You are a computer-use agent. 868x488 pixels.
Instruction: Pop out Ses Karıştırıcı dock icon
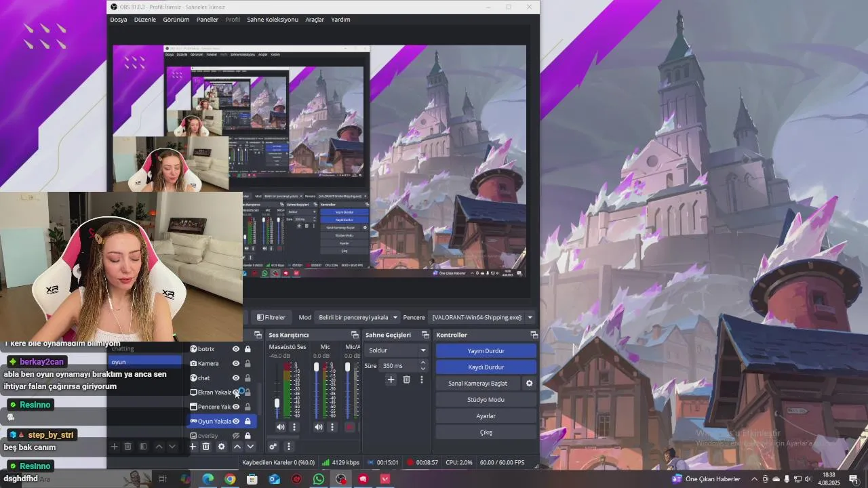coord(355,335)
